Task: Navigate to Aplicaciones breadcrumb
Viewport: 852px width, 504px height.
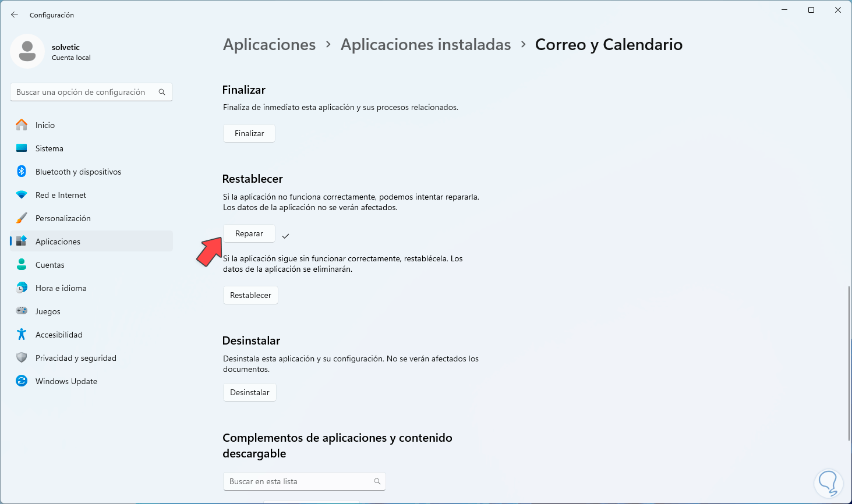Action: 270,45
